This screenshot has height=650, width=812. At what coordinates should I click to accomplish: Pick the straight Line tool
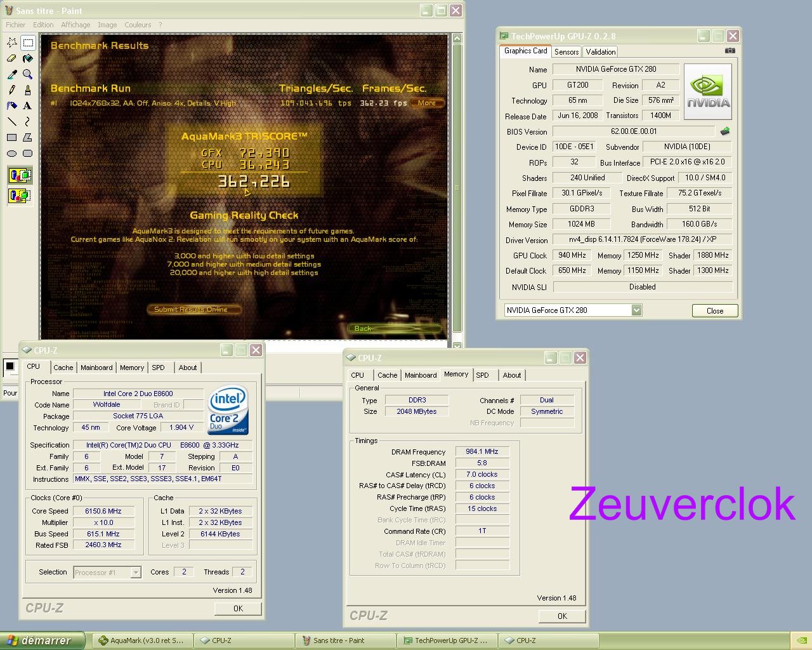[11, 121]
